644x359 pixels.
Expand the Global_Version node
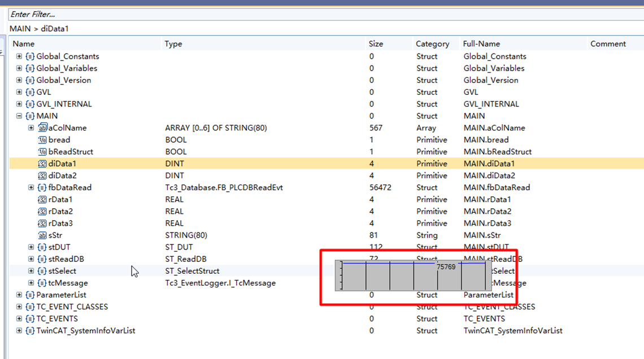(x=19, y=80)
